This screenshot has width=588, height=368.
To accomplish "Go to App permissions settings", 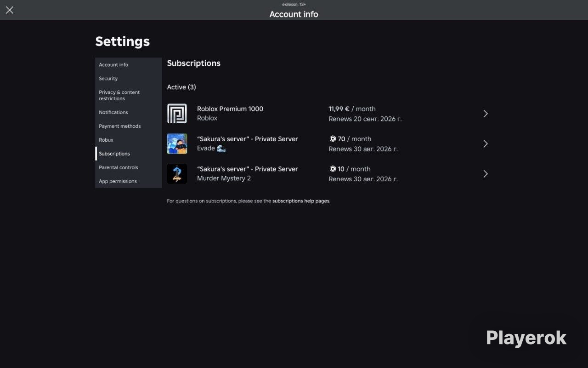I will (x=129, y=181).
